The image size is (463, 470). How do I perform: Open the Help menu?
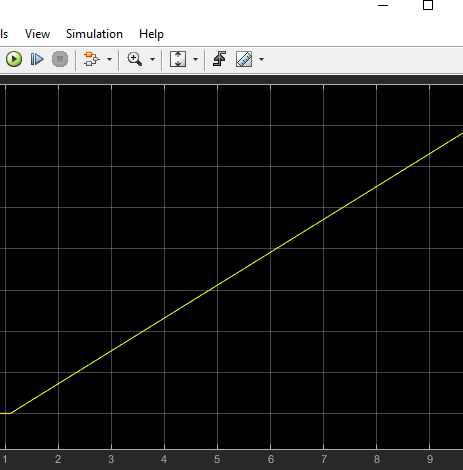tap(151, 34)
